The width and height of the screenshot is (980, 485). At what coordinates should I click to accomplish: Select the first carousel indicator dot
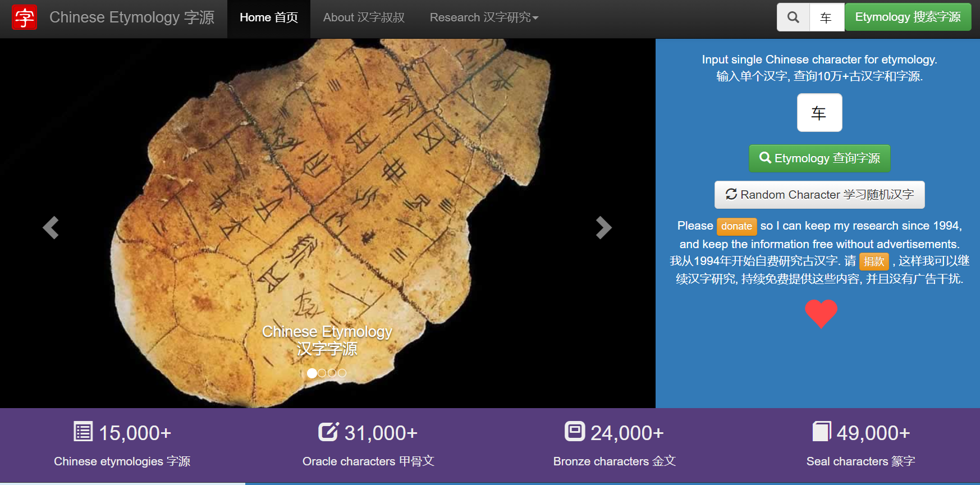click(x=312, y=373)
